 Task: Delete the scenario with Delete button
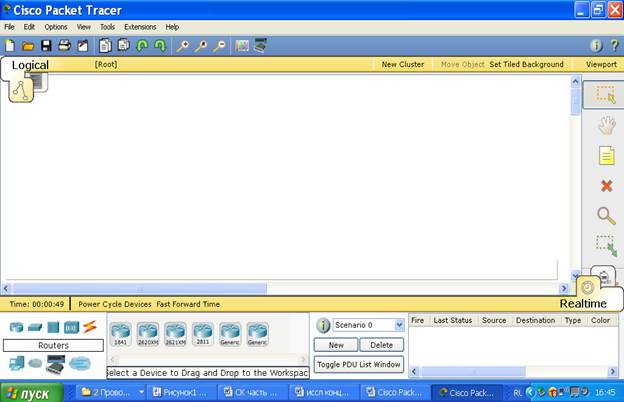381,345
